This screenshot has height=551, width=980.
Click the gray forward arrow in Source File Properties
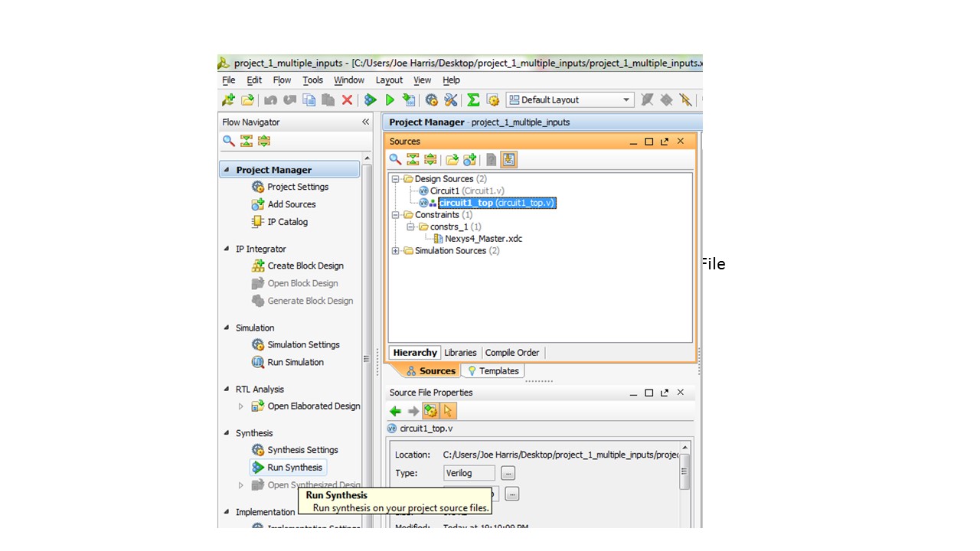[x=413, y=411]
